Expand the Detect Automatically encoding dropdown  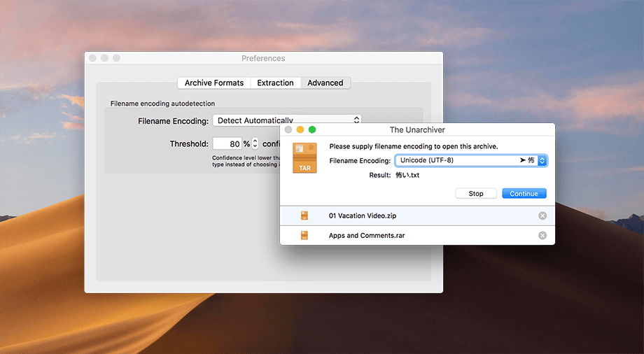(x=287, y=120)
